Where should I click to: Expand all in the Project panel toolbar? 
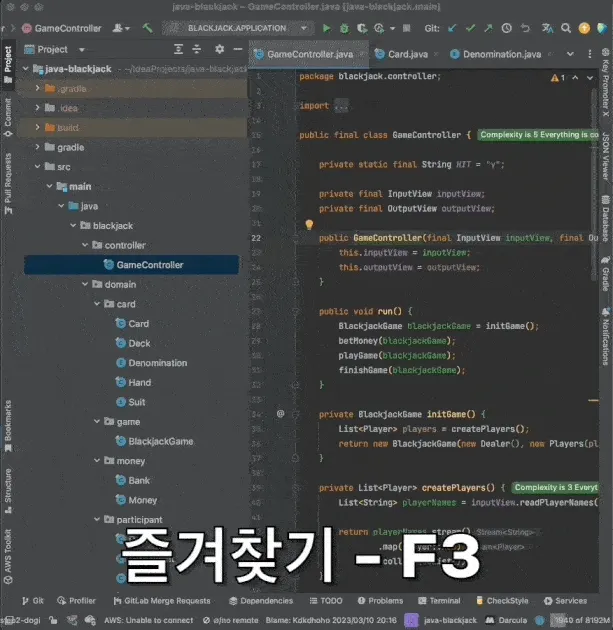178,49
